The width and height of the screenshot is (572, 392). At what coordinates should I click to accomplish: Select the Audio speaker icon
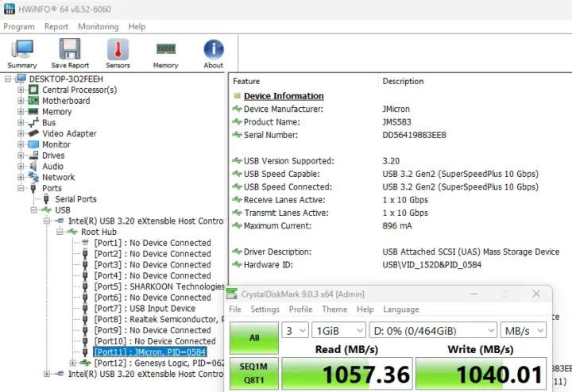tap(33, 166)
